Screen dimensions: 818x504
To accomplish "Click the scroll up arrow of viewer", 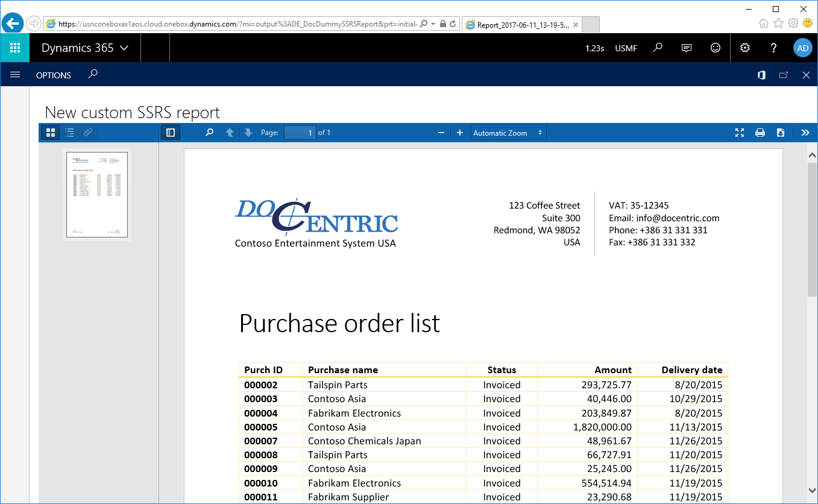I will (812, 156).
